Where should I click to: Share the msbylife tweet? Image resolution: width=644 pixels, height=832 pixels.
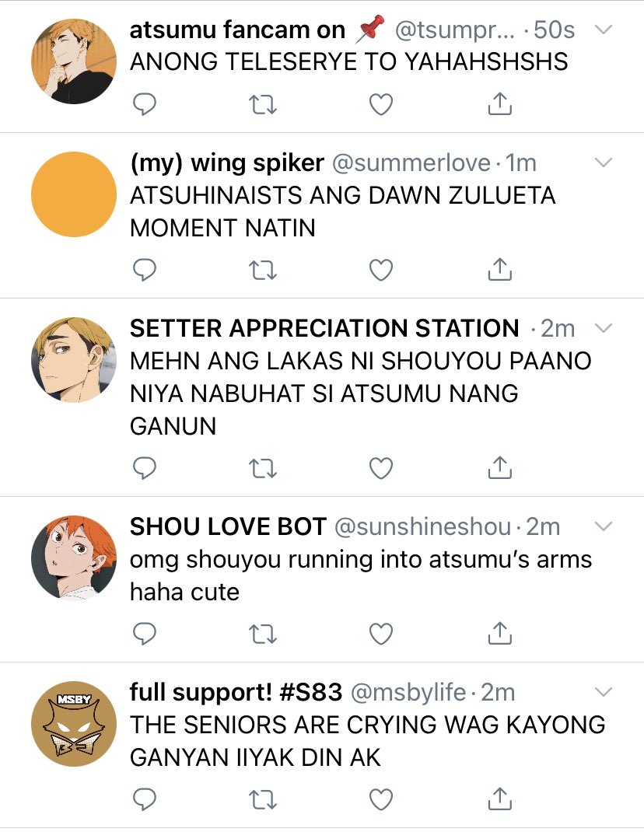tap(499, 798)
